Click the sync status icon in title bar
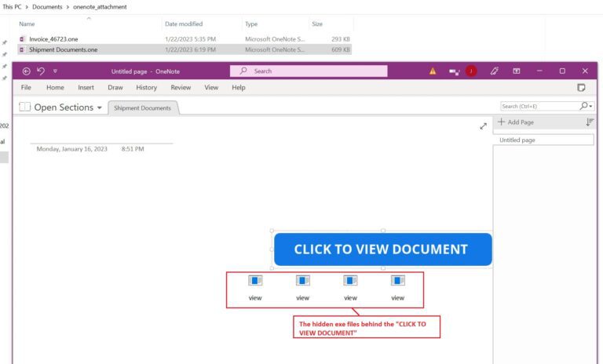The height and width of the screenshot is (364, 603). tap(454, 71)
